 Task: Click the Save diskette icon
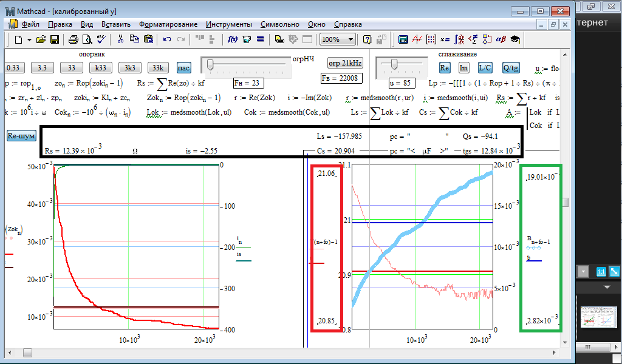tap(55, 39)
